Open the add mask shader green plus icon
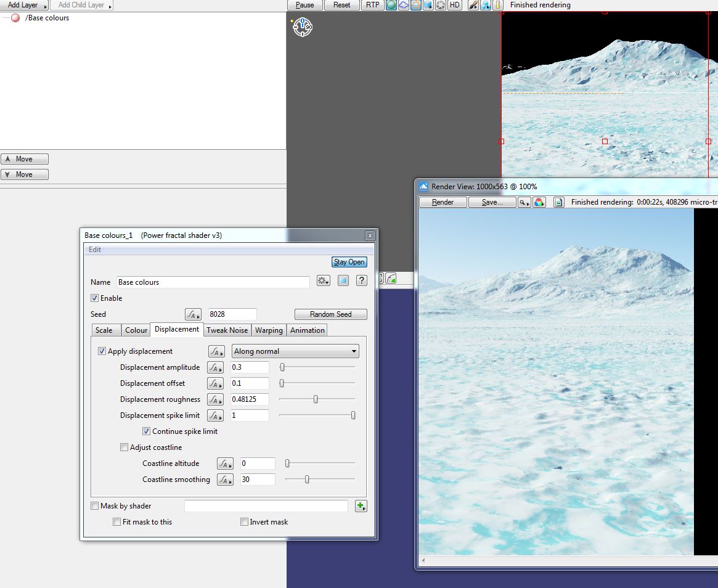This screenshot has height=588, width=718. (x=361, y=506)
